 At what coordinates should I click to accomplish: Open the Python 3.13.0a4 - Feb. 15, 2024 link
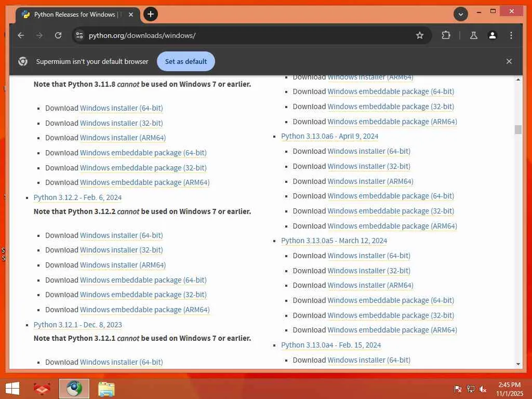tap(331, 345)
